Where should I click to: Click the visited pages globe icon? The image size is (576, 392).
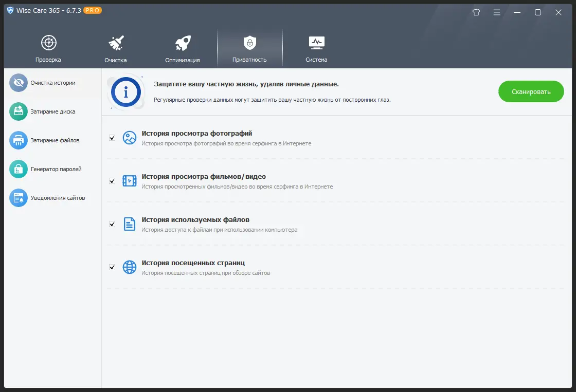tap(129, 267)
